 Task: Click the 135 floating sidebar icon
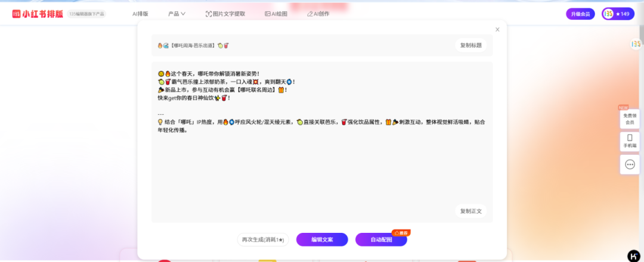pyautogui.click(x=636, y=44)
